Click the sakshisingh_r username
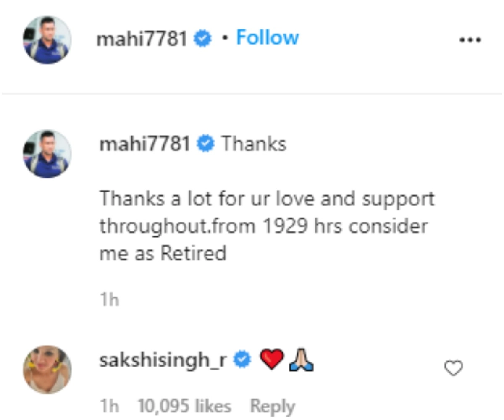The image size is (504, 420). (164, 360)
